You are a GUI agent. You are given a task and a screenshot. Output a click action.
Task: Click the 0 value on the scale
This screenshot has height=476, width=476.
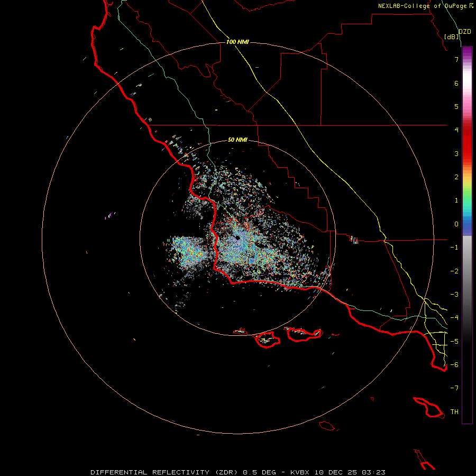[456, 224]
